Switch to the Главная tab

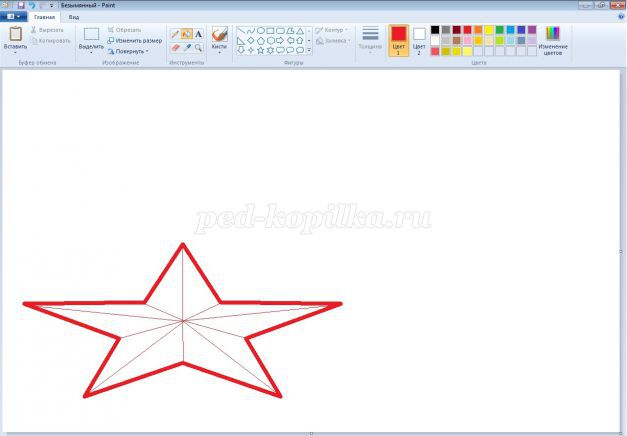(x=44, y=17)
